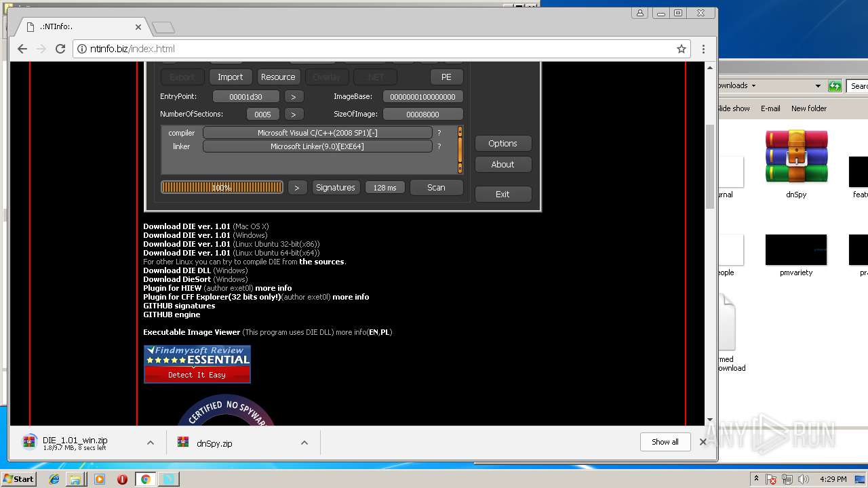This screenshot has height=488, width=868.
Task: Open a new Chrome tab
Action: pos(163,27)
